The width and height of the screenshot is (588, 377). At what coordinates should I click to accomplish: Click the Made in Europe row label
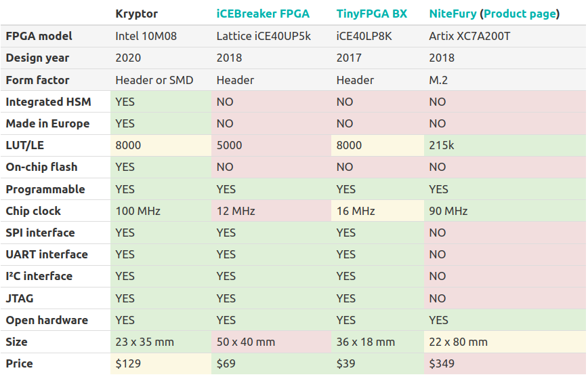tap(47, 123)
